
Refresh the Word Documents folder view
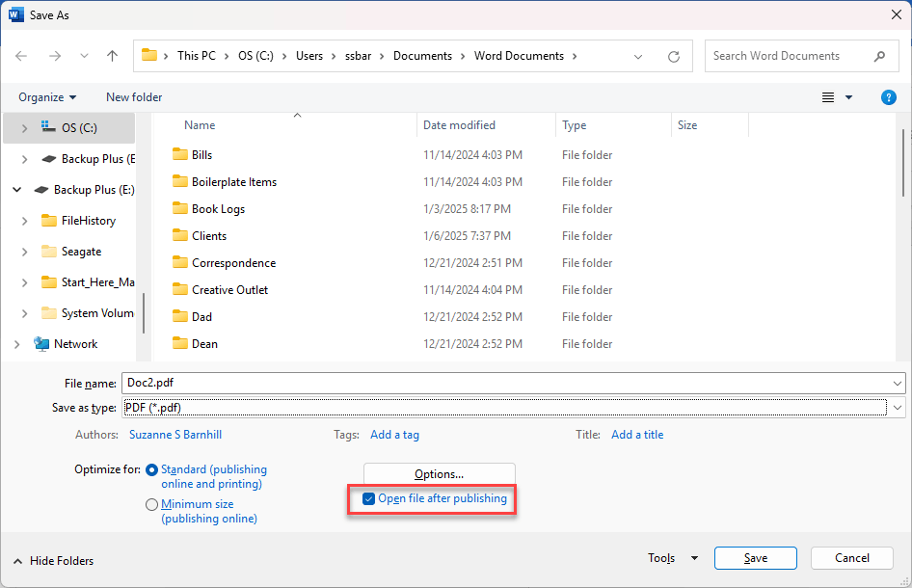(x=674, y=57)
